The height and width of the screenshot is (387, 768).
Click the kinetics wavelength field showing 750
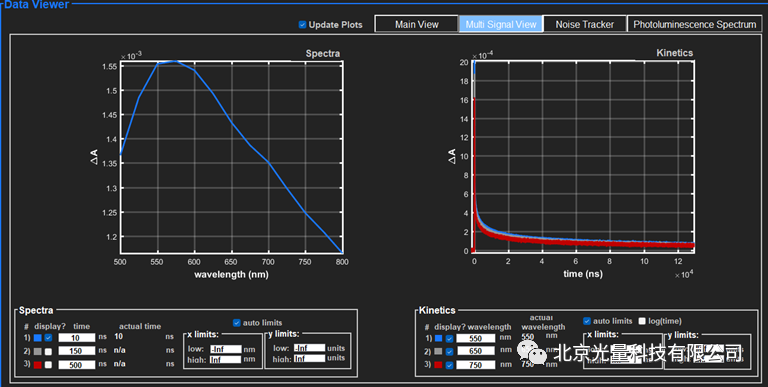(x=476, y=365)
